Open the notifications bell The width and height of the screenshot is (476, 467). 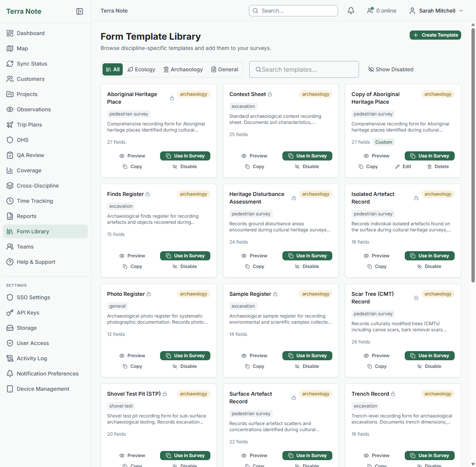click(x=351, y=11)
